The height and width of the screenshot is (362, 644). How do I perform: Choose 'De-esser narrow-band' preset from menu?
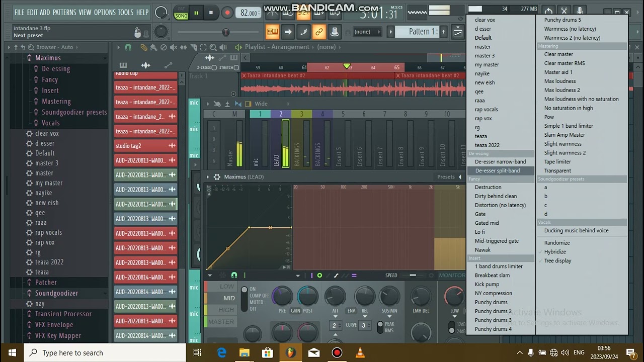[x=500, y=162]
